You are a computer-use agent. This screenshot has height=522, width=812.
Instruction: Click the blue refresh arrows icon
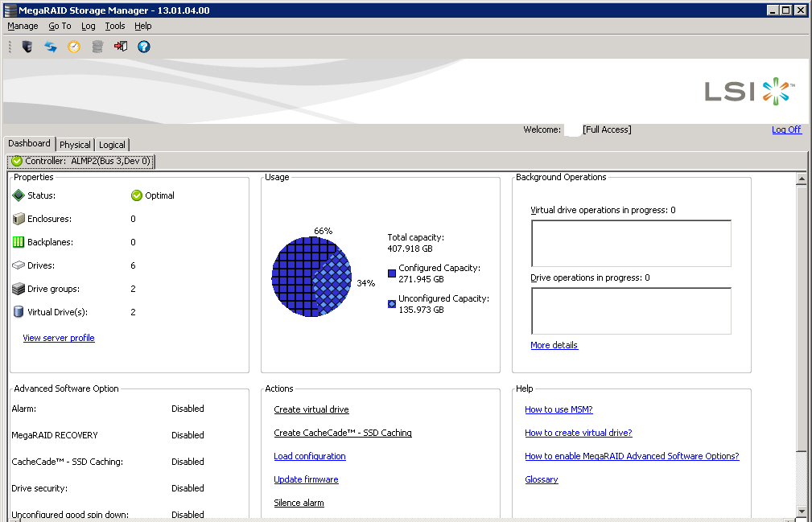click(x=51, y=47)
